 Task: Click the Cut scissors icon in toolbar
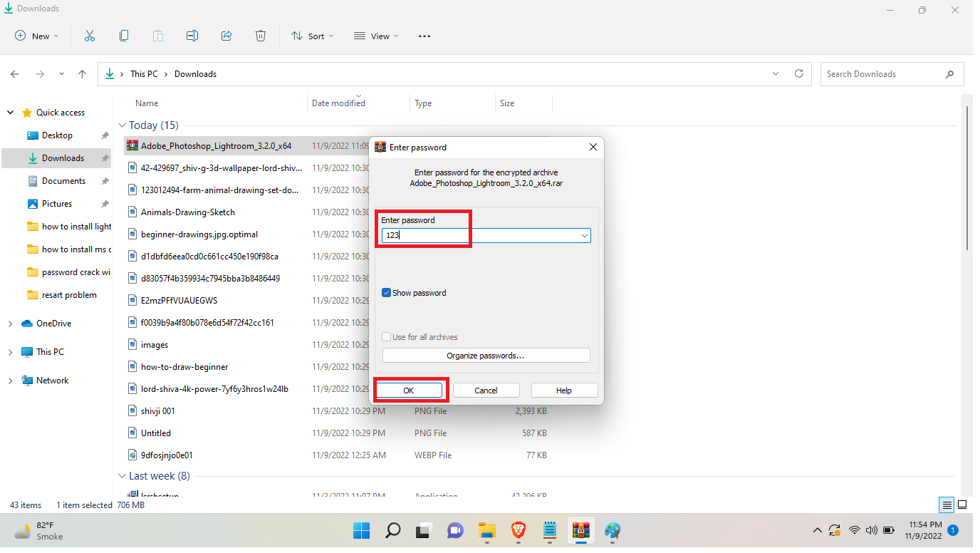(90, 36)
